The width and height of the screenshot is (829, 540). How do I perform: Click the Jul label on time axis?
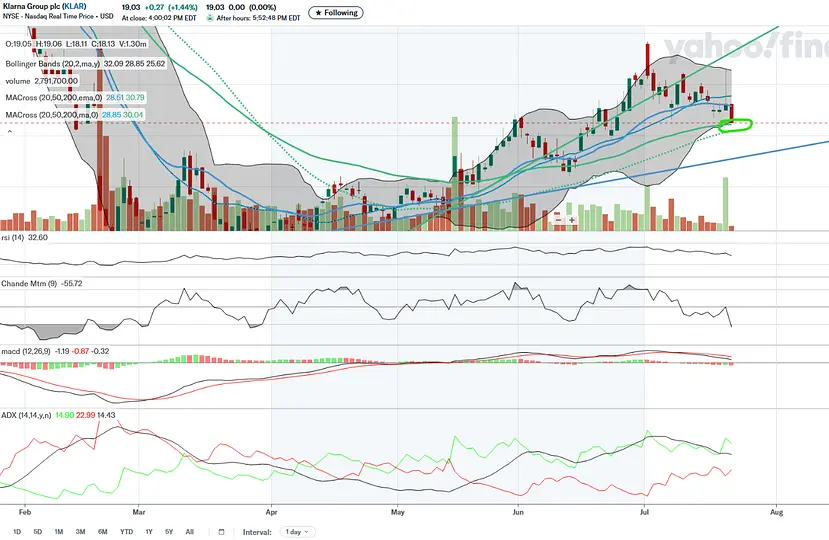tap(644, 512)
